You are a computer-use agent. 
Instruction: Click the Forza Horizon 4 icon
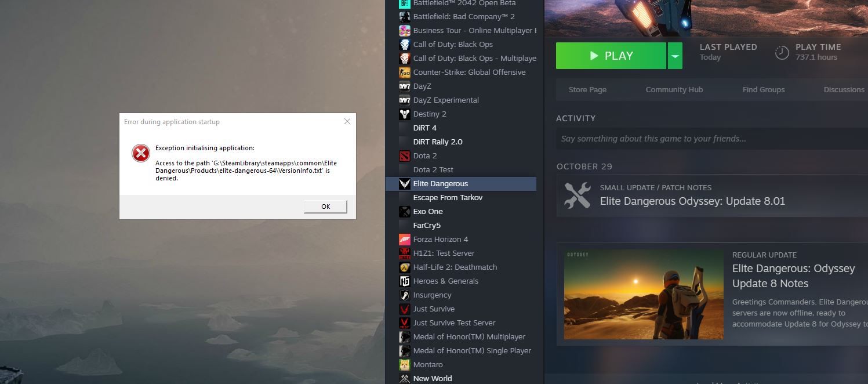click(405, 239)
